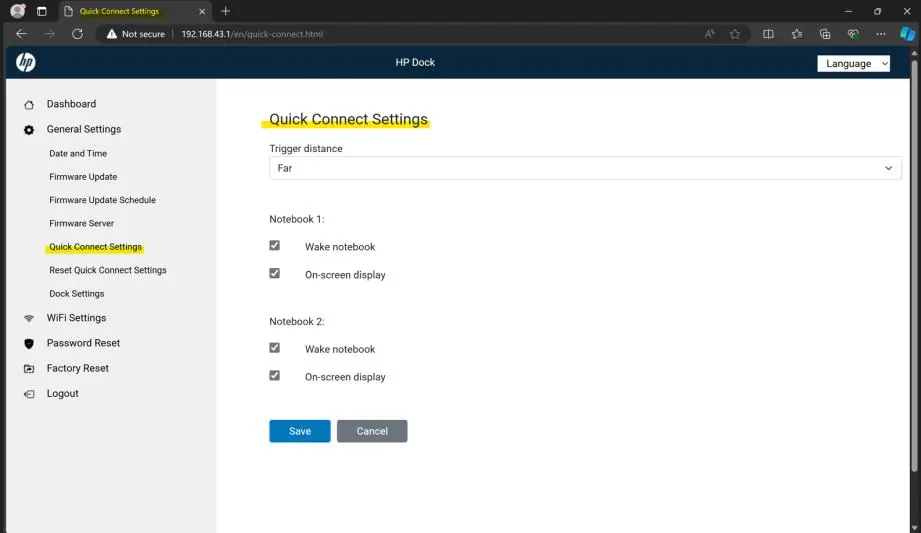Open the Trigger distance dropdown
Image resolution: width=921 pixels, height=533 pixels.
coord(585,168)
